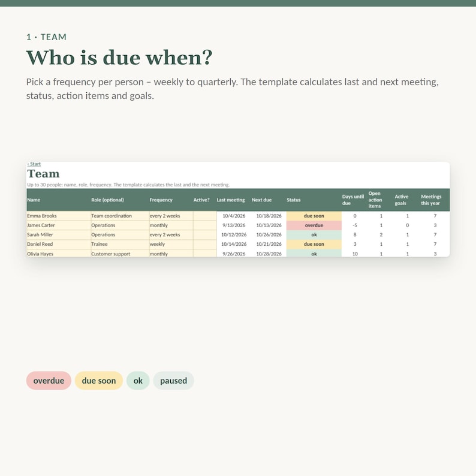Click James Carter's '0' active goals value
This screenshot has height=476, width=476.
click(408, 225)
